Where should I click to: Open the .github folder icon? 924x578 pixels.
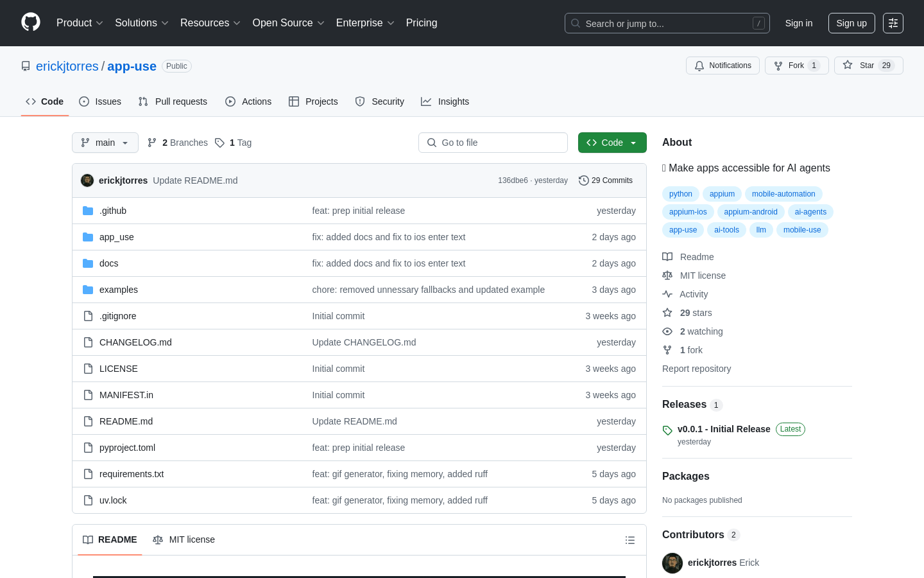[x=88, y=211]
